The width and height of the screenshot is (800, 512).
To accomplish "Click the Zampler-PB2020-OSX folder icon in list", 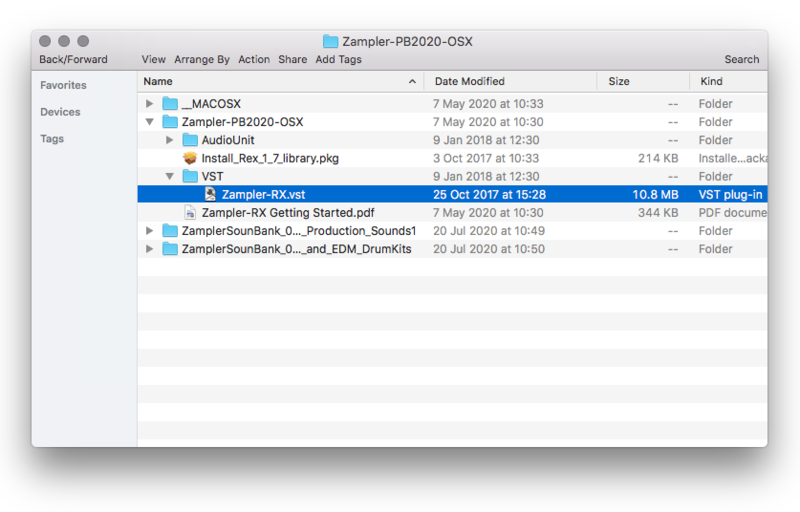I will click(x=170, y=122).
